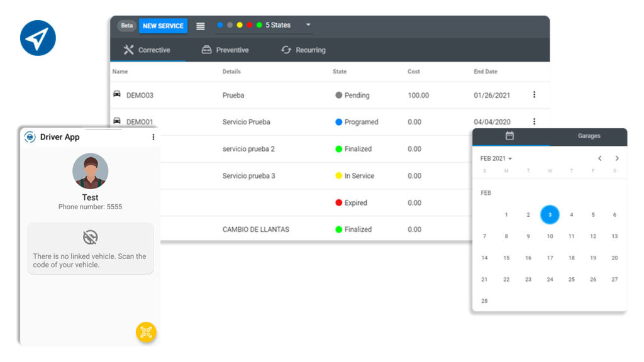Open the list view menu icon
Screen dimensions: 644x362
pos(201,26)
